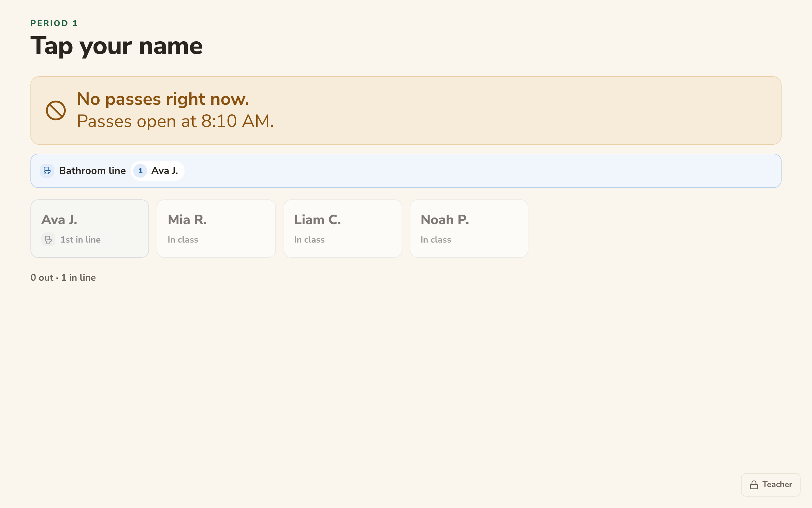This screenshot has width=812, height=508.
Task: Click the no-passes prohibited circle icon
Action: click(56, 110)
